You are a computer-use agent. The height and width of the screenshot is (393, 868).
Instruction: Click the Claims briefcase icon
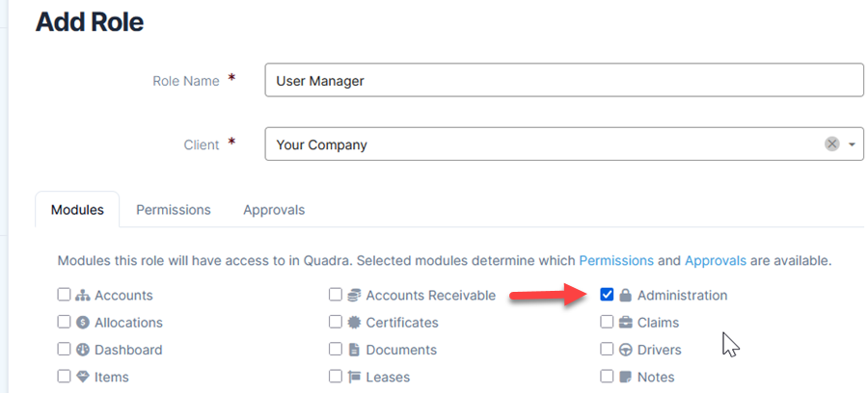click(x=626, y=323)
